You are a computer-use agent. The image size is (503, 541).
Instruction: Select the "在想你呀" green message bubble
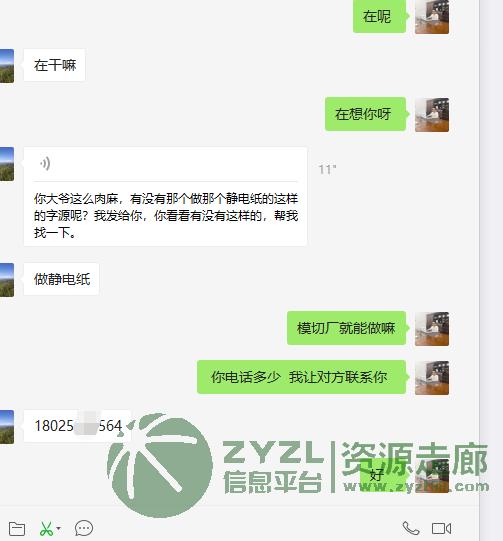tap(365, 114)
